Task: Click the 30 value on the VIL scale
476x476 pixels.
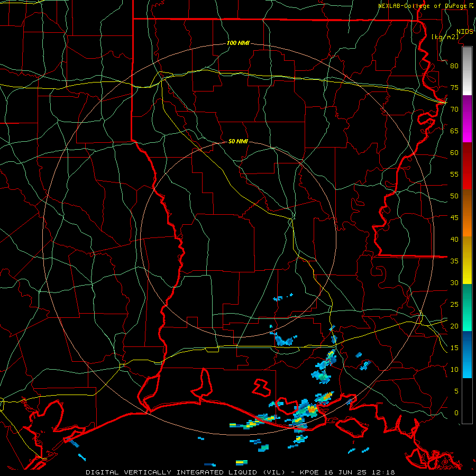Action: click(x=454, y=283)
